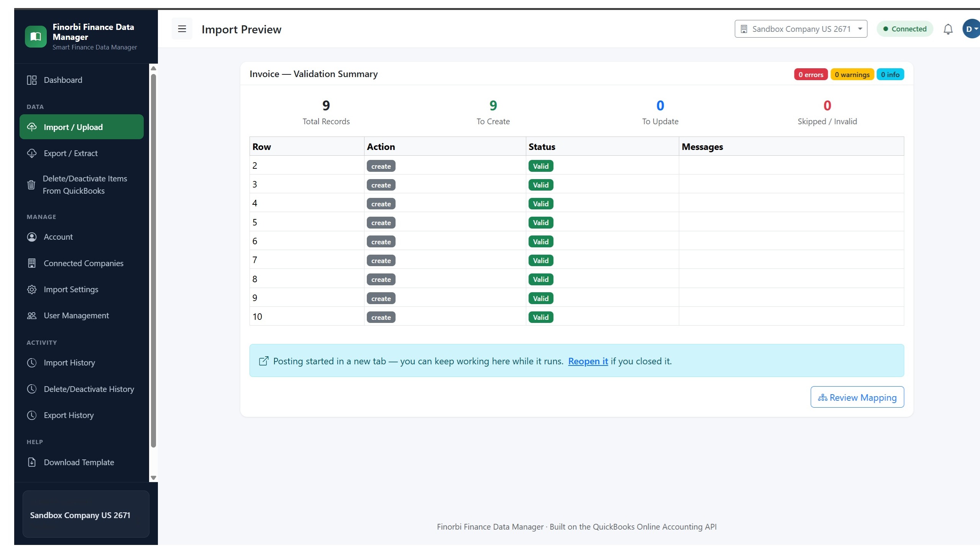Toggle the hamburger sidebar menu icon

tap(182, 29)
